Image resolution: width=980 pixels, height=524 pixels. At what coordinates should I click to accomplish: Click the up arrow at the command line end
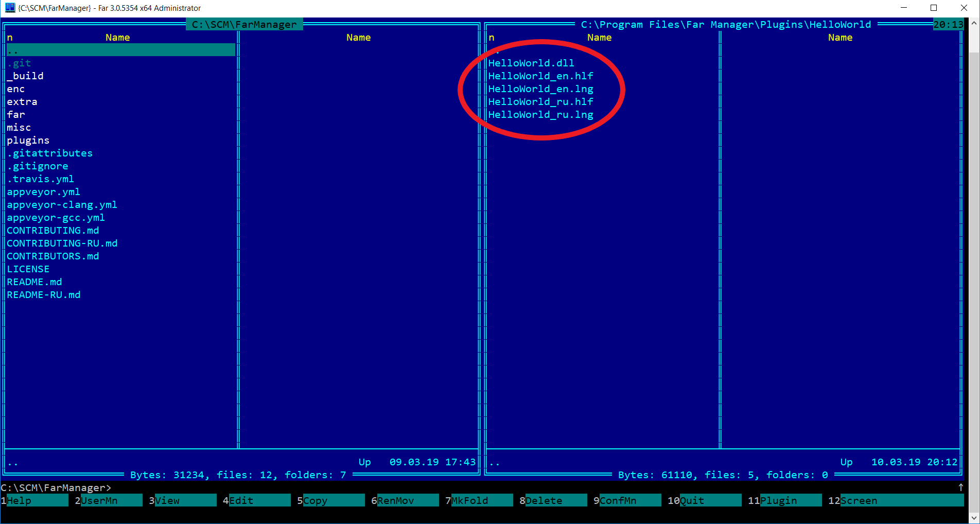coord(960,487)
